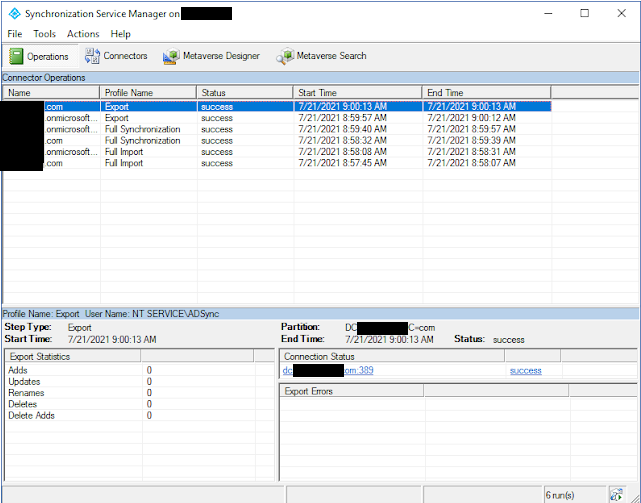Click the status bar sync icon
This screenshot has height=503, width=641.
coord(616,495)
